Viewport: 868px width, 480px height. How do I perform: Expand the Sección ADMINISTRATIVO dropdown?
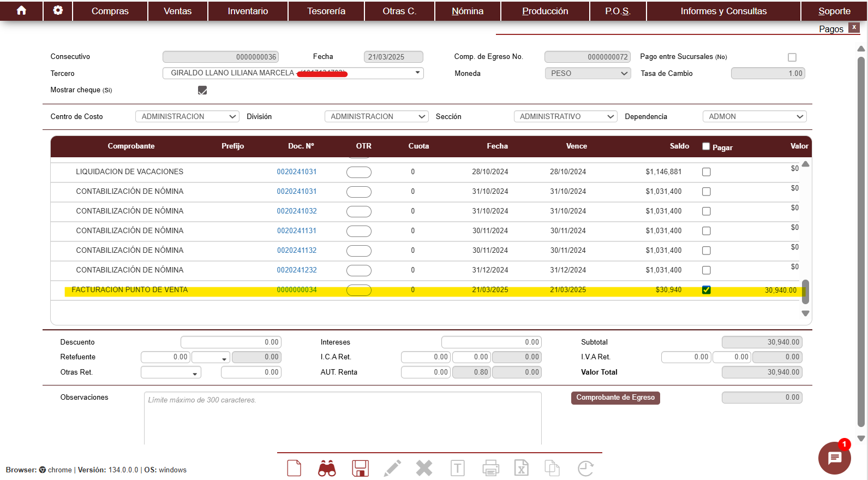tap(566, 116)
